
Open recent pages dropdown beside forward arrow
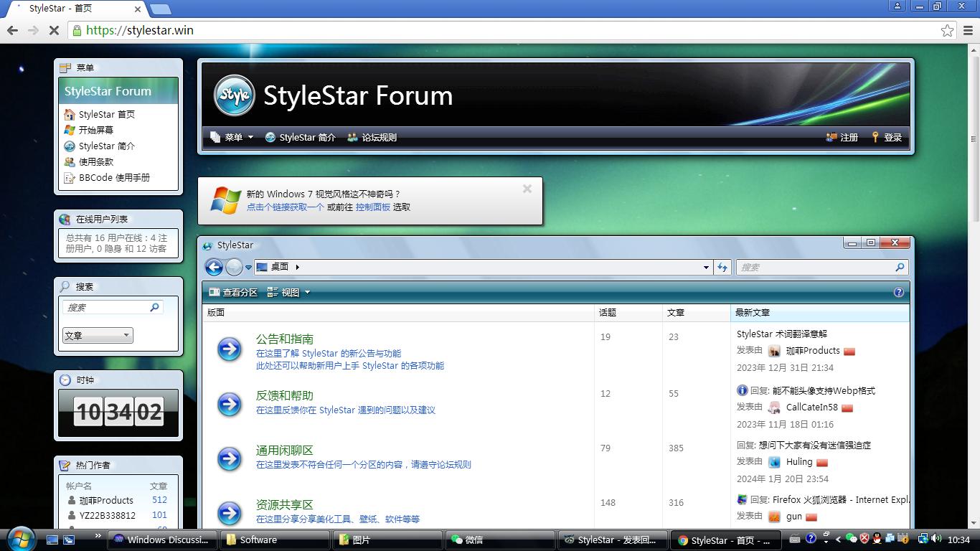tap(248, 268)
